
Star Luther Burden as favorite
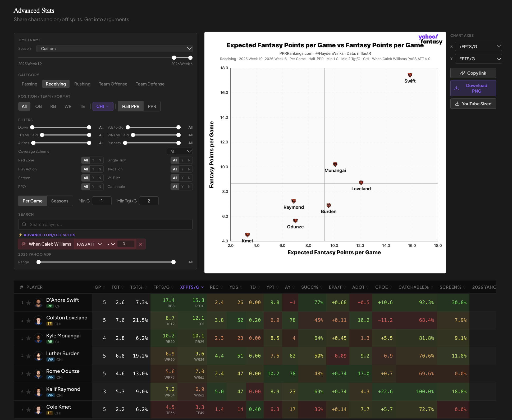click(x=29, y=356)
